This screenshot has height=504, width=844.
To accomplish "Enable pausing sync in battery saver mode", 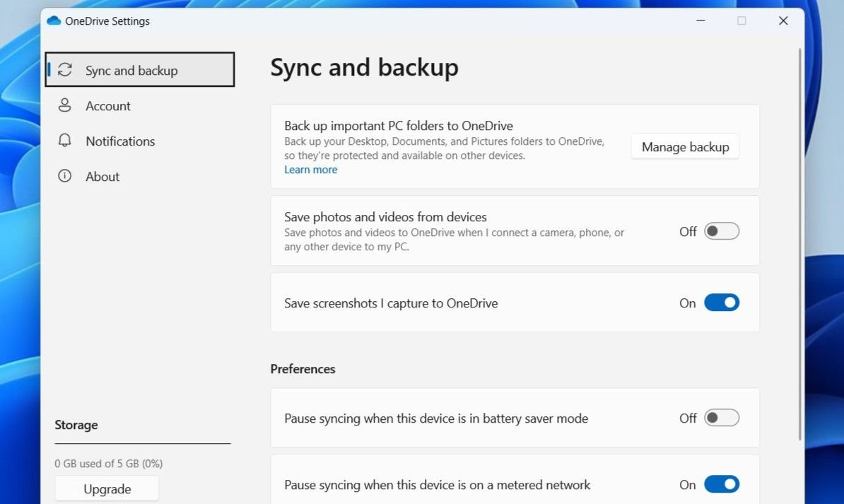I will [x=722, y=418].
